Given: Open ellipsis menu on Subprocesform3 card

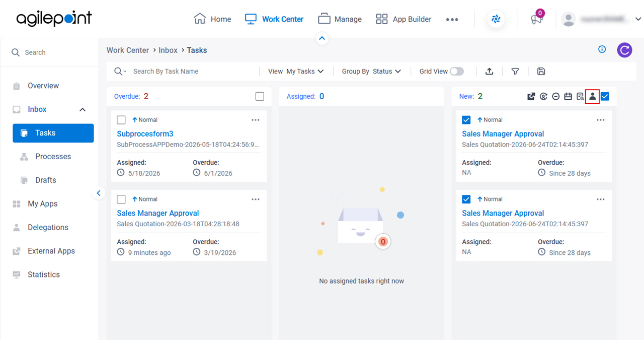Looking at the screenshot, I should [x=256, y=120].
